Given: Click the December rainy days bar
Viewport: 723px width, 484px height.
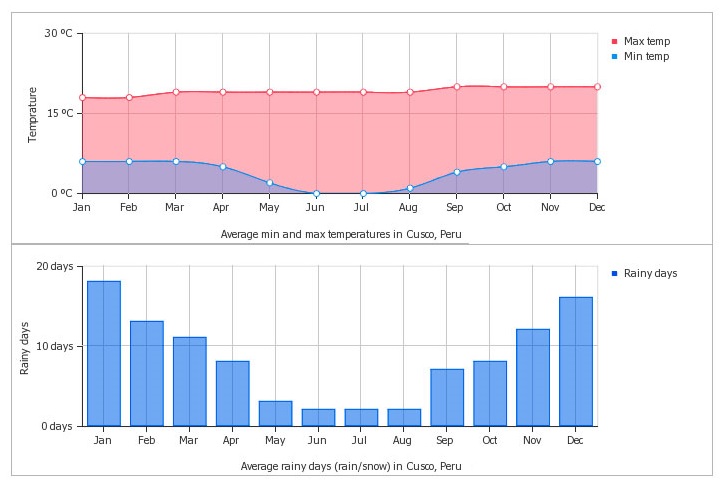Looking at the screenshot, I should (576, 361).
